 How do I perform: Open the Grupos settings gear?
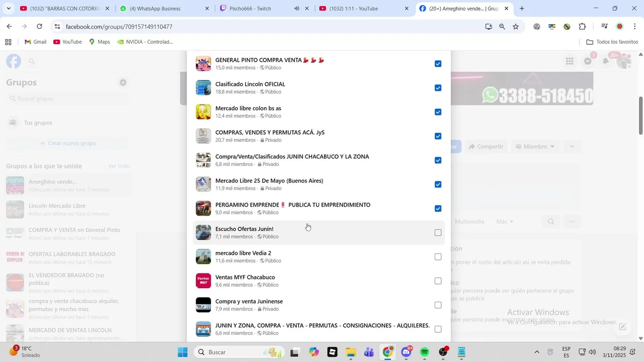click(123, 82)
